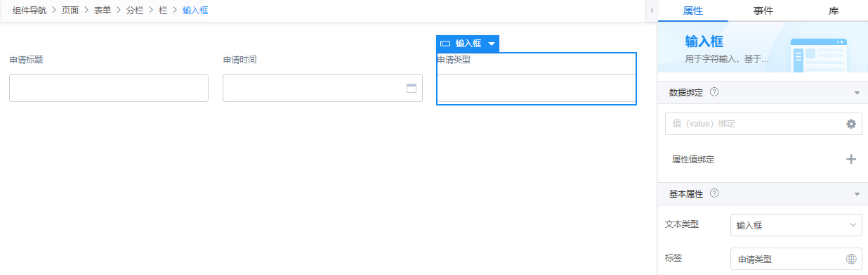Add a property value binding with plus icon
The height and width of the screenshot is (275, 868).
(x=851, y=159)
